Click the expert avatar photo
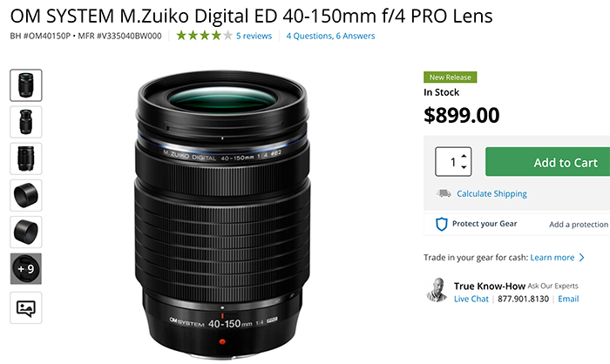 point(437,290)
